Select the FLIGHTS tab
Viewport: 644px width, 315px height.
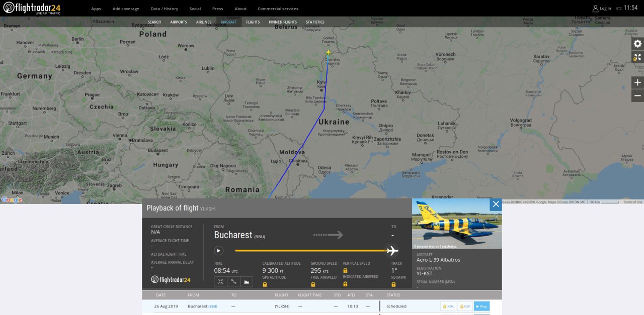click(x=253, y=22)
